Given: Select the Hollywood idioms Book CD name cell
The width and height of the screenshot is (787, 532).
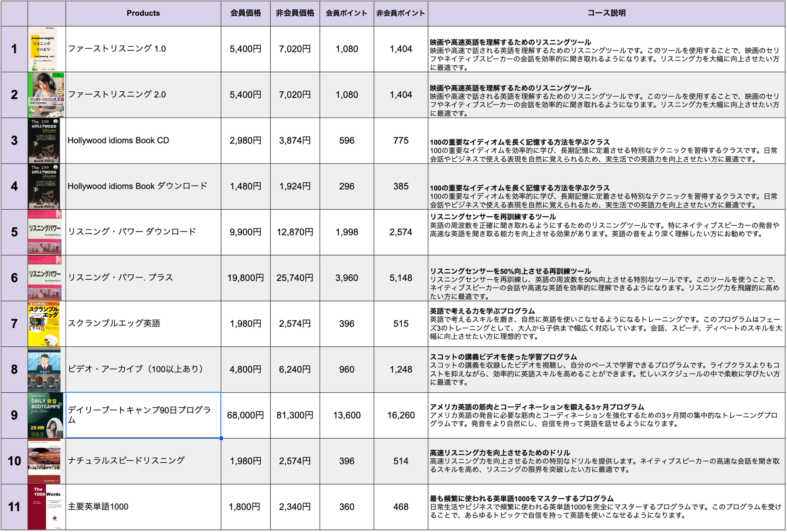Looking at the screenshot, I should click(143, 141).
